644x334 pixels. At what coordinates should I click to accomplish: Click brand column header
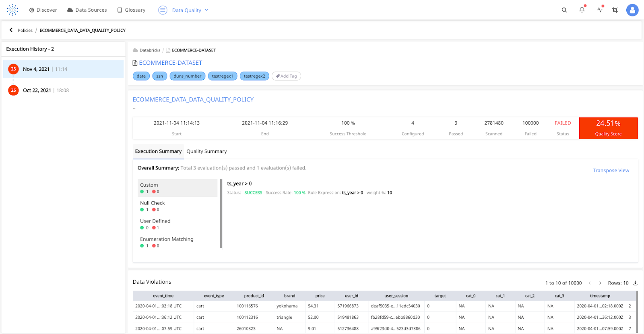pyautogui.click(x=290, y=296)
